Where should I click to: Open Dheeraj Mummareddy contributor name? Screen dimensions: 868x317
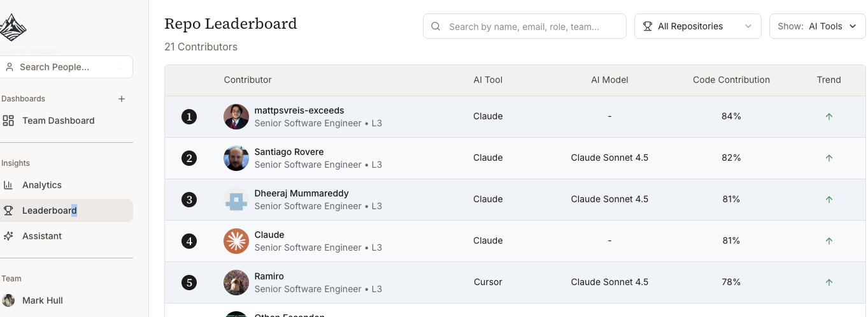(301, 193)
